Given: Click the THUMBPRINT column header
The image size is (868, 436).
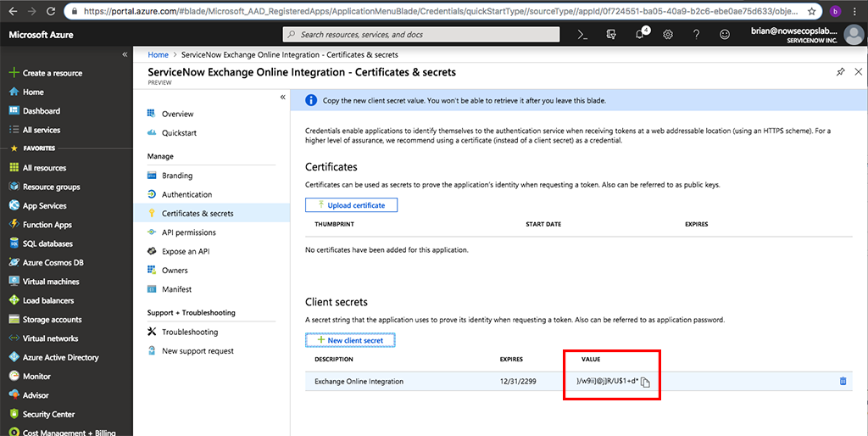Looking at the screenshot, I should [x=334, y=225].
